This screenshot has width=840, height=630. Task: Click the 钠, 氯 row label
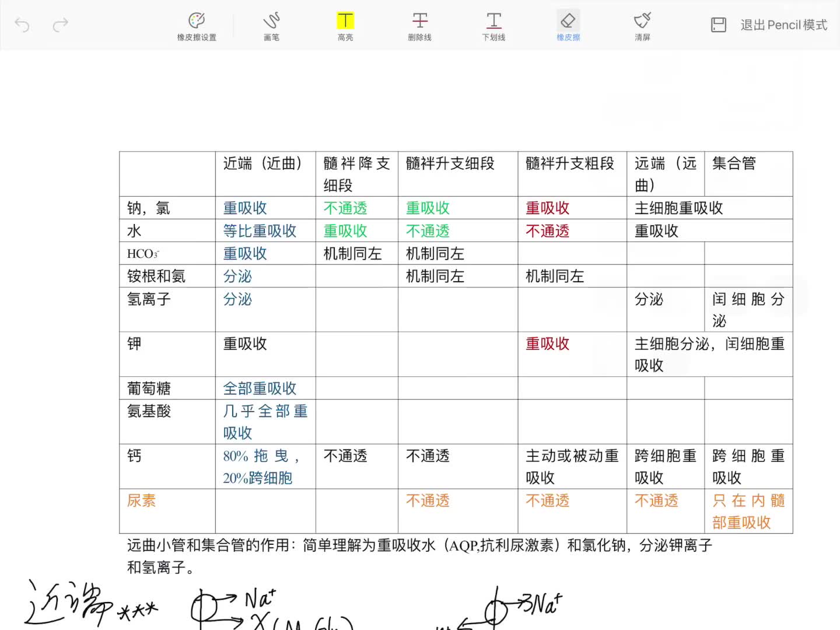coord(149,208)
